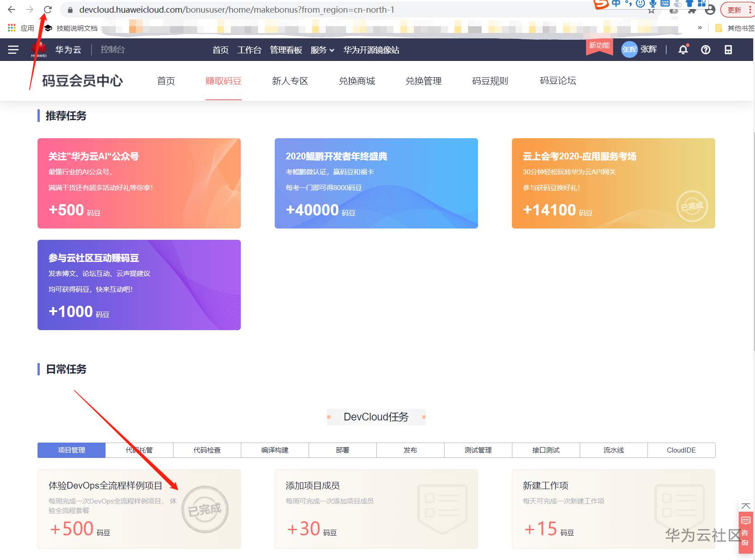Switch to the 编译构建 task tab
Screen dimensions: 755x560
[x=275, y=450]
